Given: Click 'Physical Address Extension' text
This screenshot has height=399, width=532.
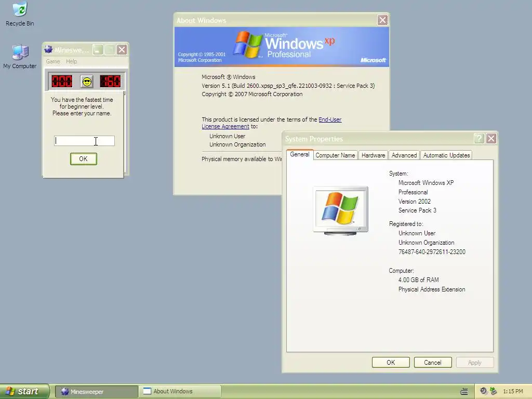Looking at the screenshot, I should [432, 289].
